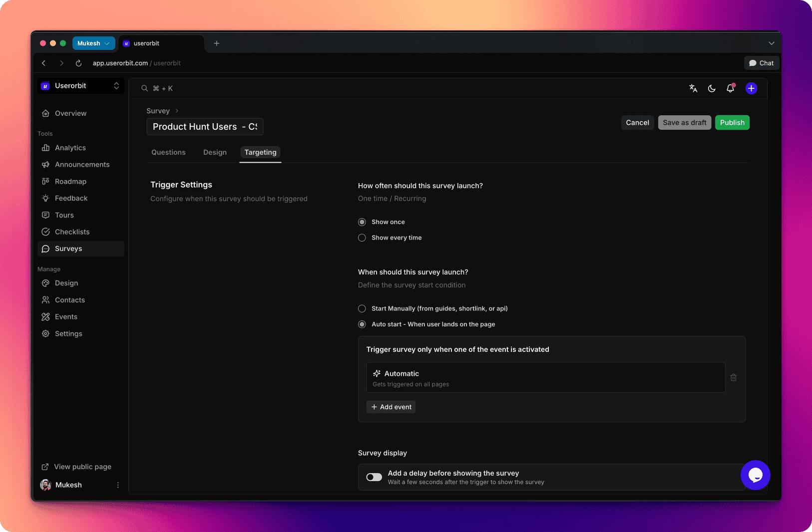This screenshot has width=812, height=532.
Task: Click Add event button
Action: pyautogui.click(x=391, y=407)
